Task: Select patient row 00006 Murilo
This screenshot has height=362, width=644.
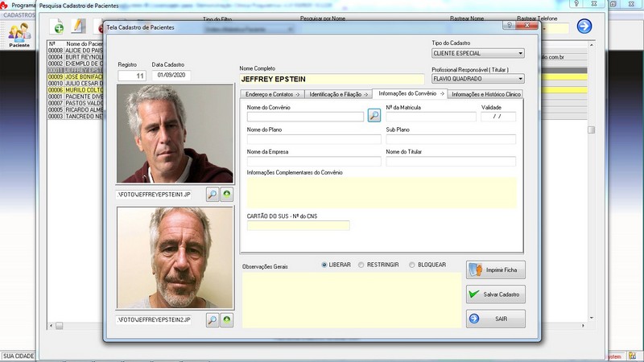Action: pos(75,90)
